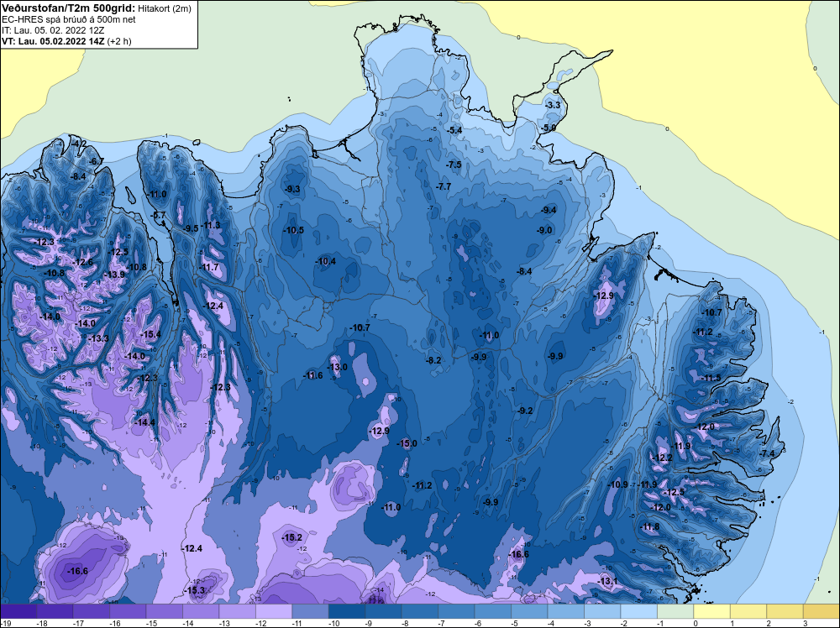The image size is (840, 628).
Task: Pick the legend color between -17 and -16
Action: (x=91, y=611)
